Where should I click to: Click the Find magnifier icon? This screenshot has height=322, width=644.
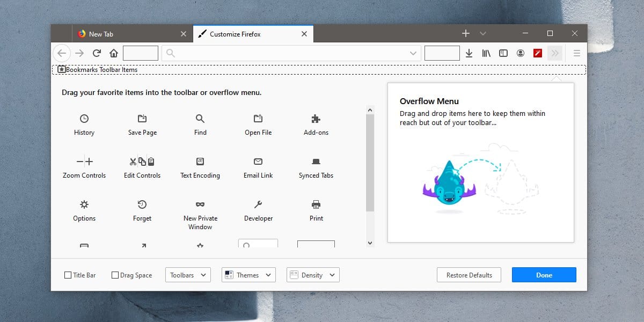tap(200, 119)
